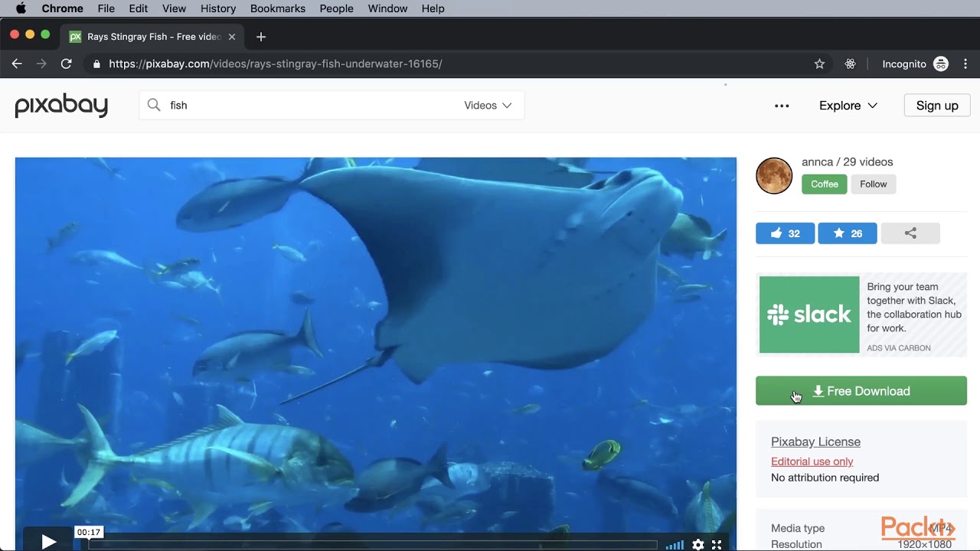Open the Chrome application menu

(62, 8)
